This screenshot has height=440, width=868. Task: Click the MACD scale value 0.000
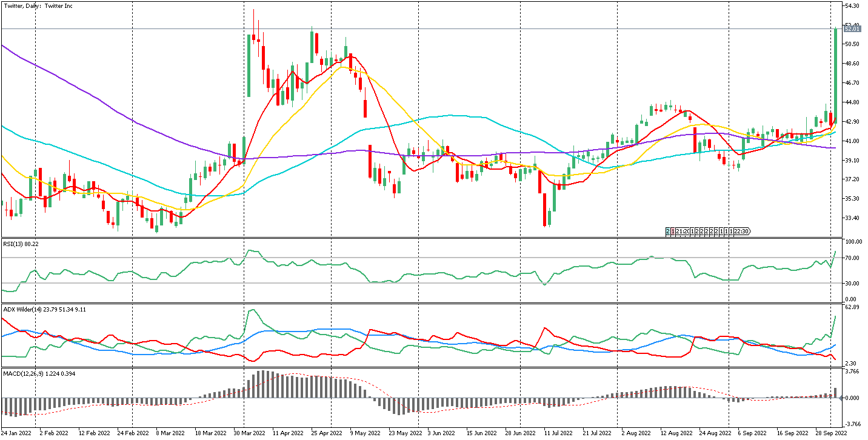(x=852, y=398)
